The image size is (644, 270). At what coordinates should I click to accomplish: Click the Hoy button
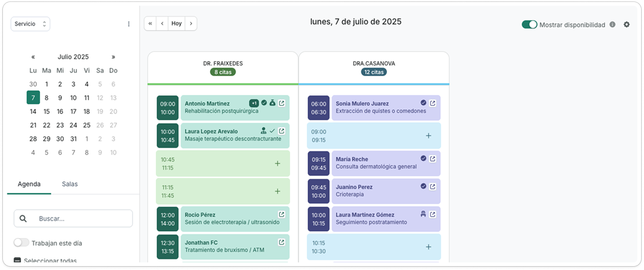[177, 23]
